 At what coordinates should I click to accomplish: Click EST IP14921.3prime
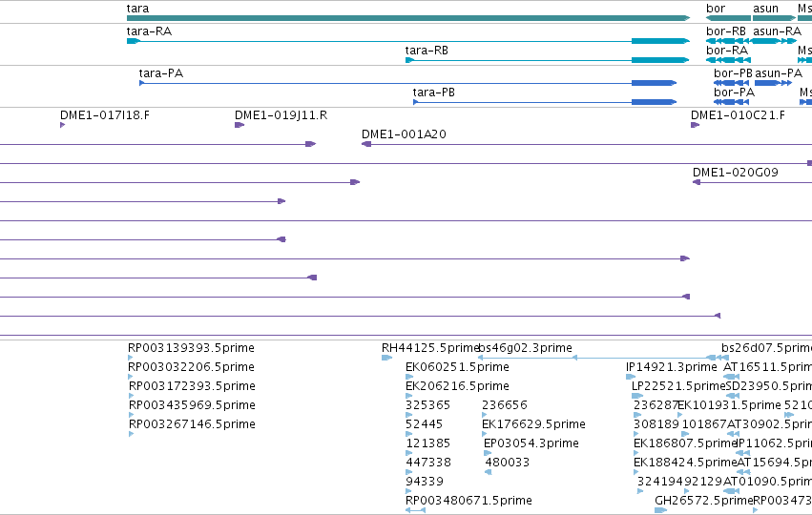point(672,367)
